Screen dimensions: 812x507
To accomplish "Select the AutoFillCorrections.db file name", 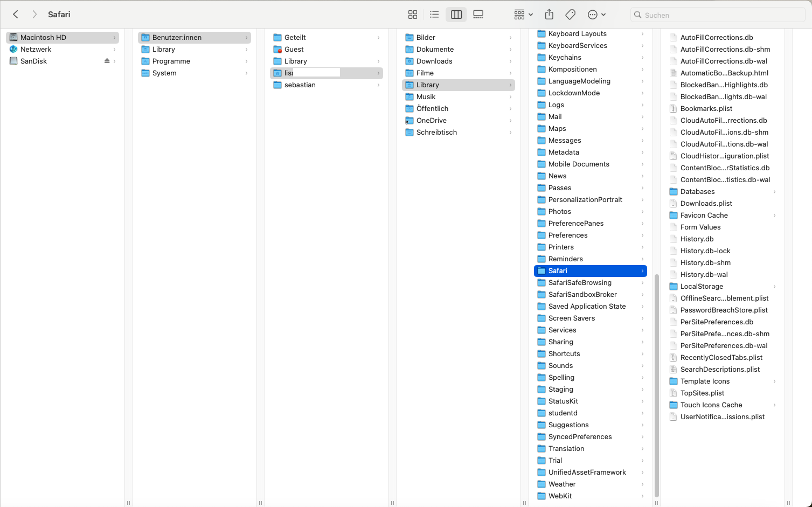I will pyautogui.click(x=717, y=37).
